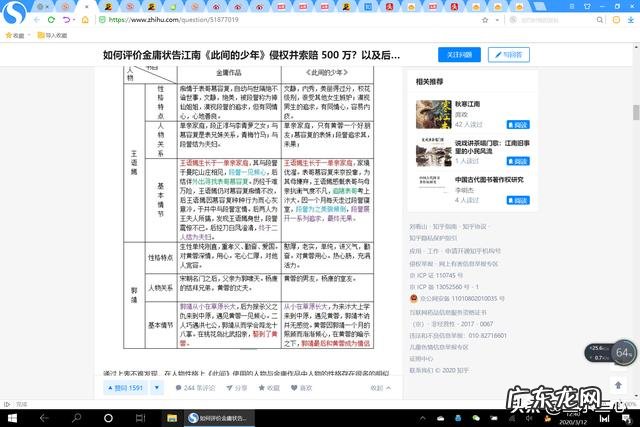Click the 64% accelerator floating ball
Viewport: 640px width, 427px height.
tap(623, 352)
